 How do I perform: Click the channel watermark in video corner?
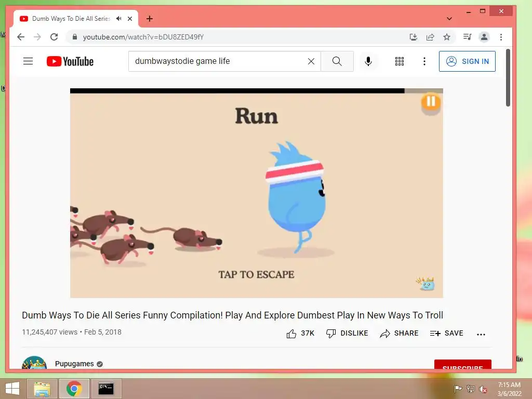tap(425, 284)
